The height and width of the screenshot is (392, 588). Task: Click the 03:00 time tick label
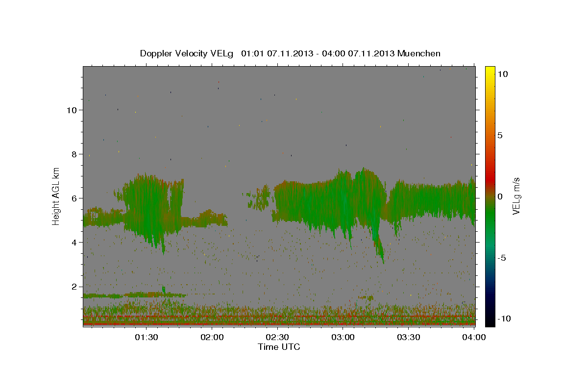[343, 337]
